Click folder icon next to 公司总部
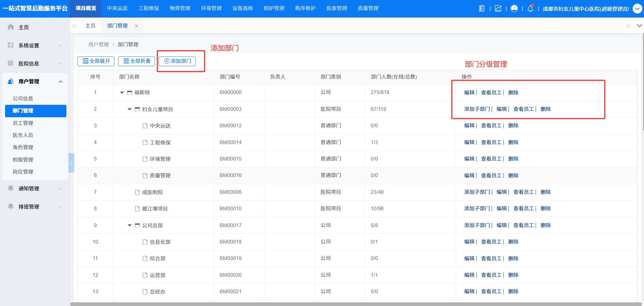 (x=137, y=225)
